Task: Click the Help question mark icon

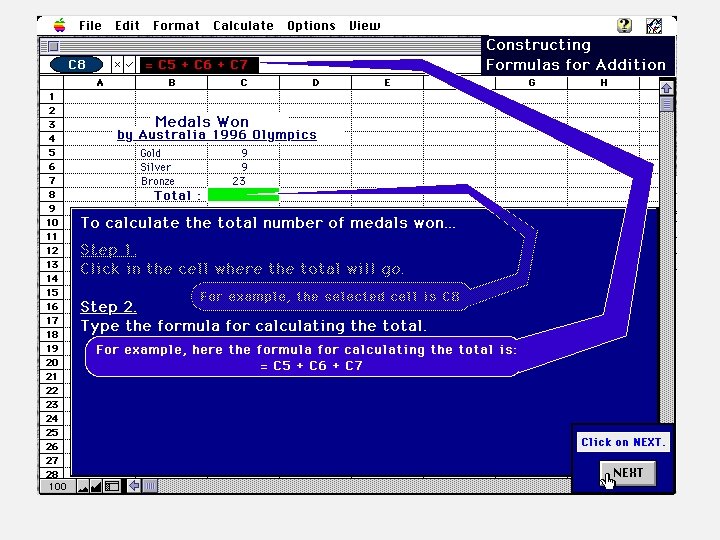Action: point(624,25)
